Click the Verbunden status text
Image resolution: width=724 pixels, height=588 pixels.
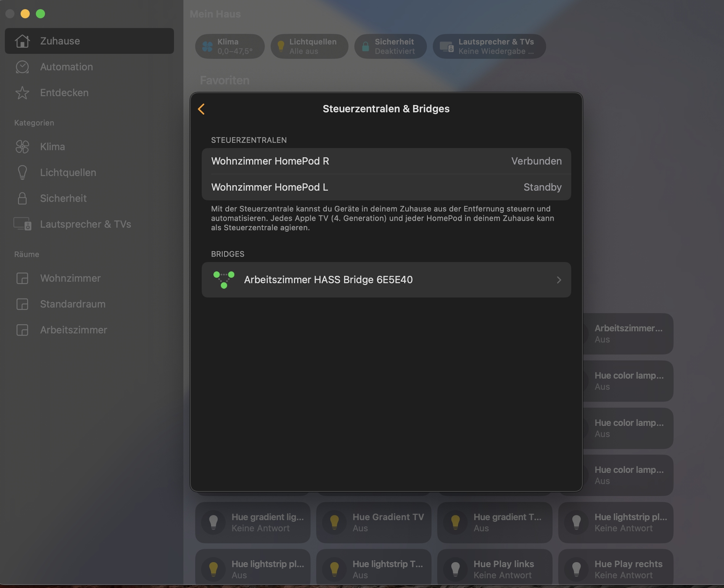536,161
